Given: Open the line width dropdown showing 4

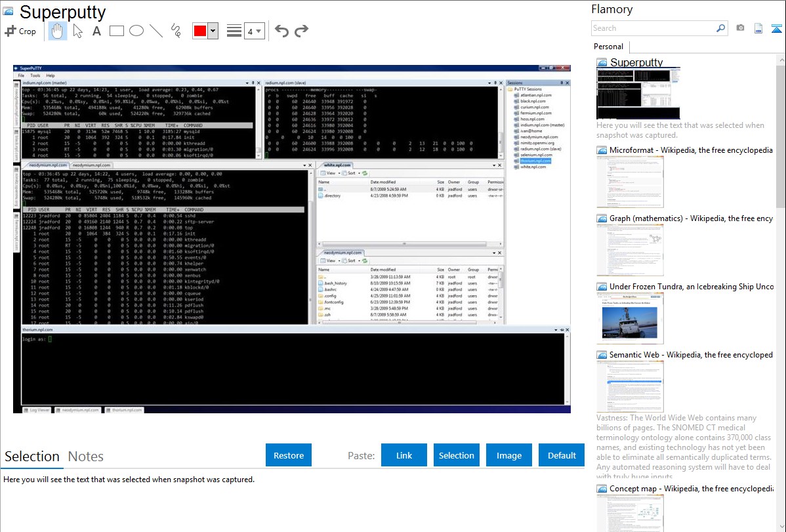Looking at the screenshot, I should [x=254, y=31].
